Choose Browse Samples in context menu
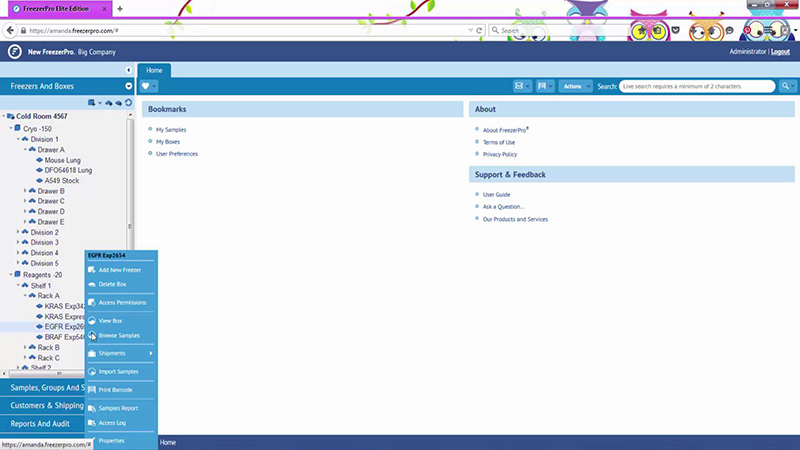The width and height of the screenshot is (800, 450). (121, 335)
